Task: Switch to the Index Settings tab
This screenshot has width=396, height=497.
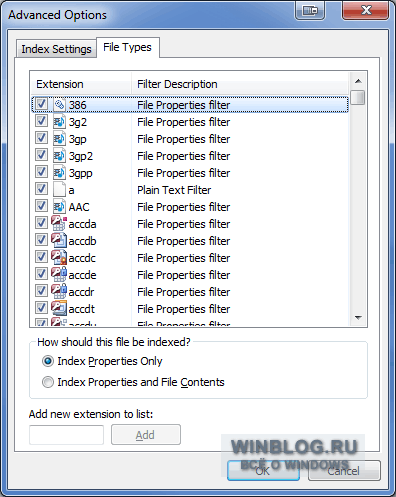Action: point(56,49)
